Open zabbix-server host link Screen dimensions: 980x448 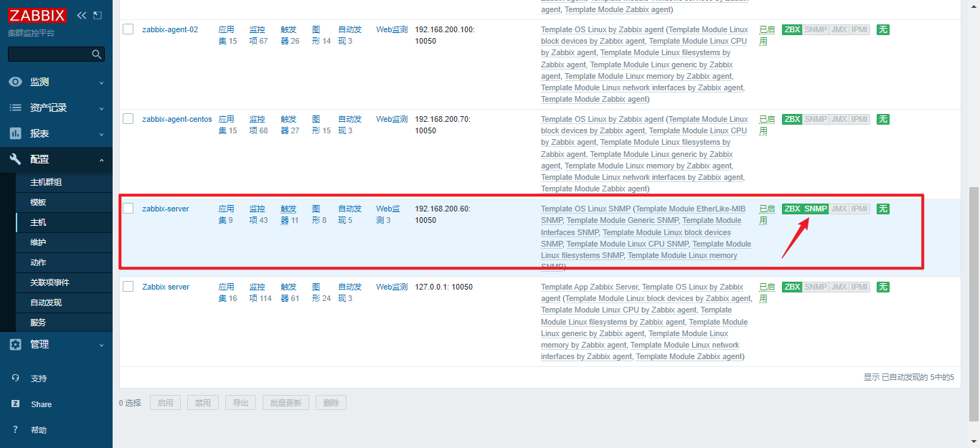(x=166, y=209)
